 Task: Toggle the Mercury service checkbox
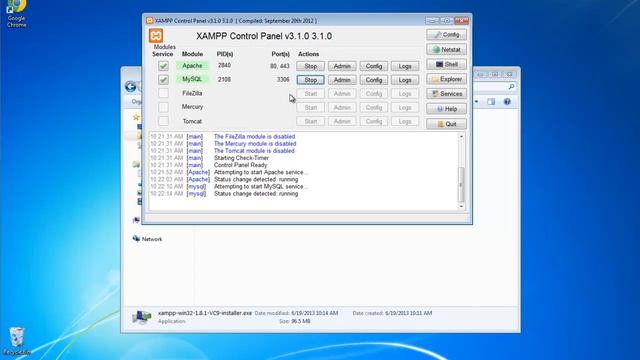click(163, 107)
